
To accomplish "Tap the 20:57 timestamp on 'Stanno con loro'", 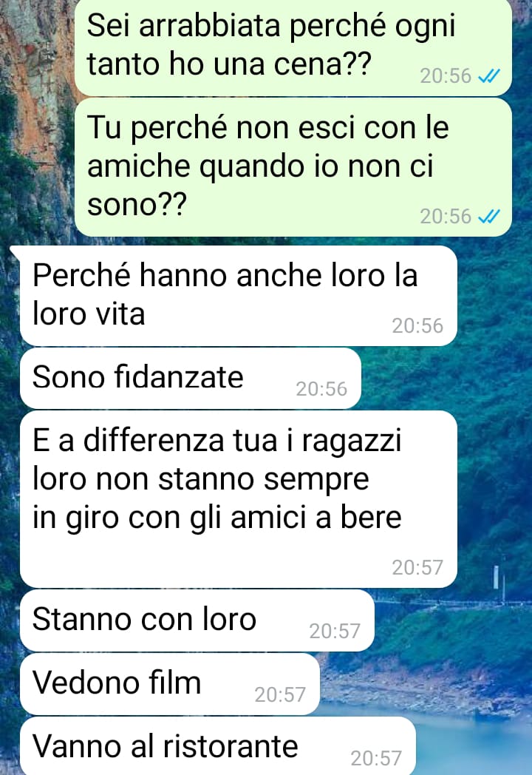I will tap(335, 632).
